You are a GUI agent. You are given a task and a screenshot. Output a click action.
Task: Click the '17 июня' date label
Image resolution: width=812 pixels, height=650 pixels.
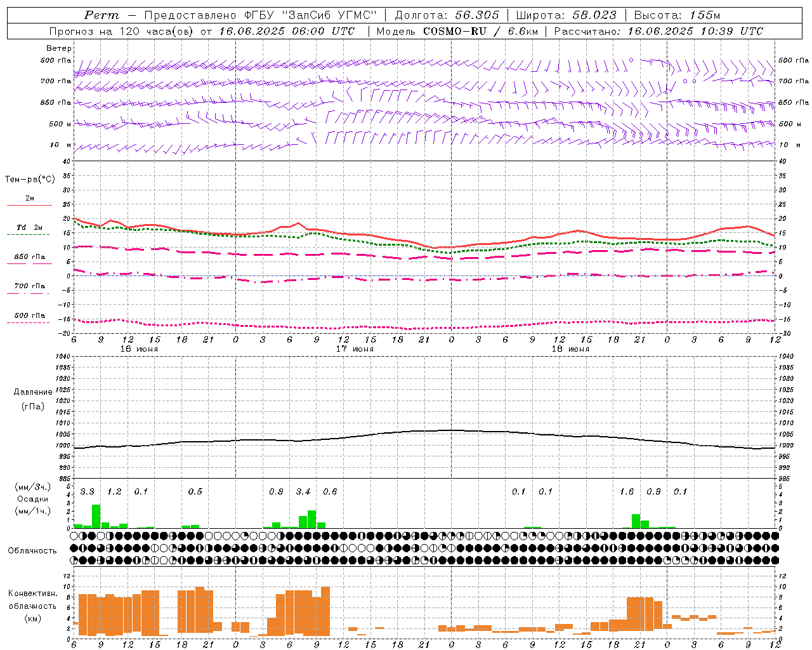pos(355,349)
